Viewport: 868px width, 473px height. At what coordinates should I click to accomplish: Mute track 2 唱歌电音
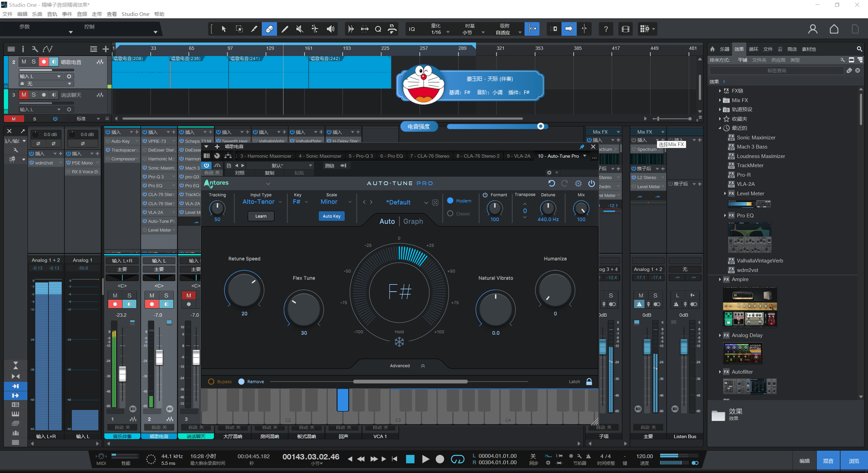[x=24, y=62]
